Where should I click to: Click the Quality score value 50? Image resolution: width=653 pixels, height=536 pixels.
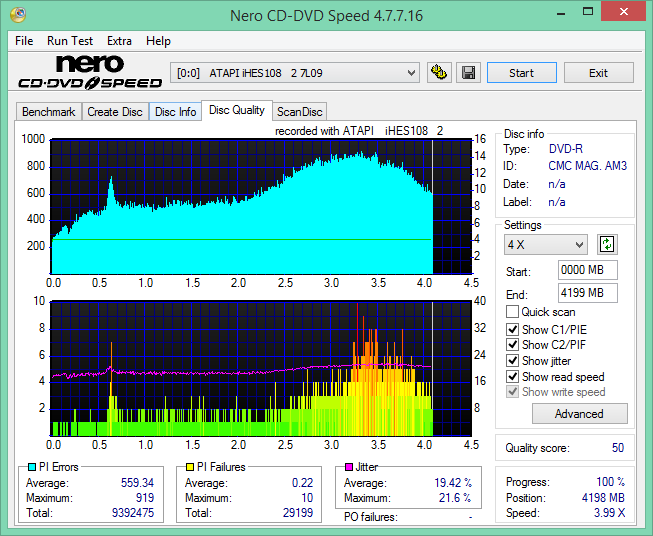click(x=618, y=448)
